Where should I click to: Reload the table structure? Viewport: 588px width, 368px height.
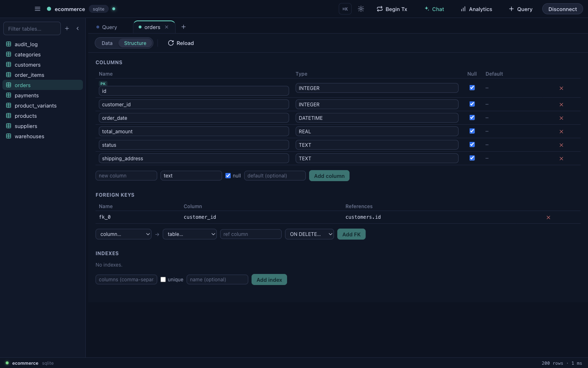[181, 43]
